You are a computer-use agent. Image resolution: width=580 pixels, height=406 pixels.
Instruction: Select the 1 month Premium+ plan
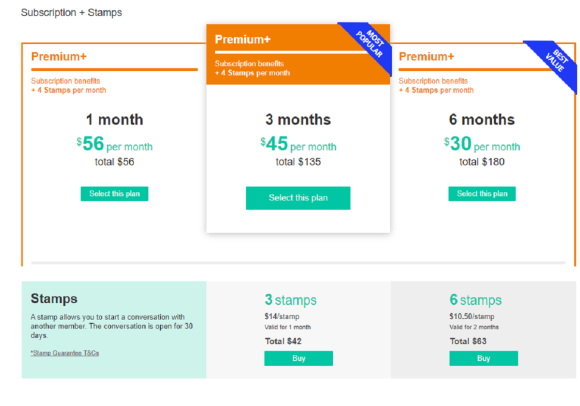point(114,194)
